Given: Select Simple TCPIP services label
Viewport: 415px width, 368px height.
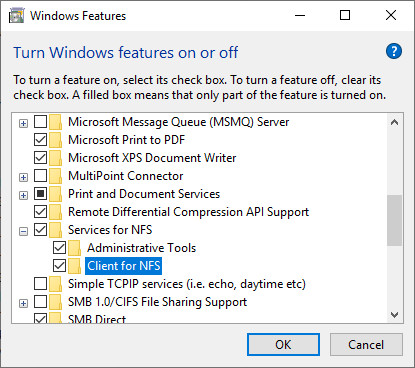Looking at the screenshot, I should [x=187, y=284].
